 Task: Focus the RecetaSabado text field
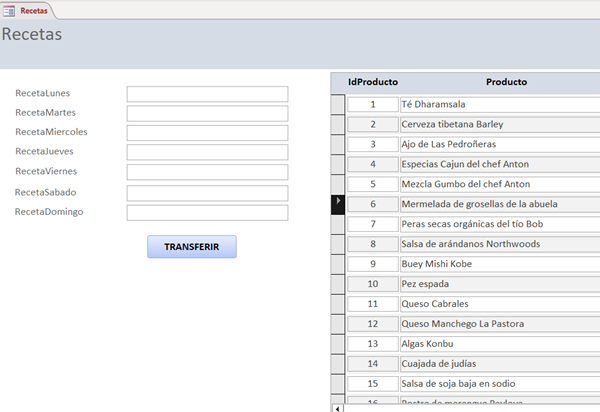tap(207, 193)
